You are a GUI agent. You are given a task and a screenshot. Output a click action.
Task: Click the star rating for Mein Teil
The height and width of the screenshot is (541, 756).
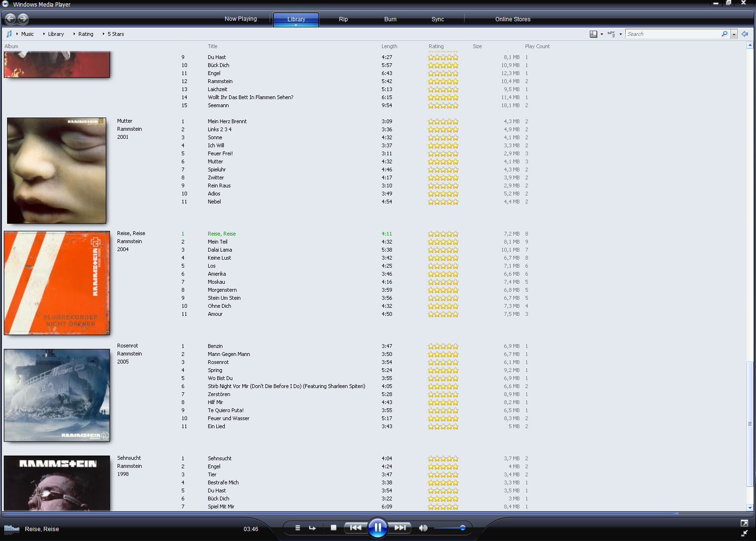click(x=443, y=242)
